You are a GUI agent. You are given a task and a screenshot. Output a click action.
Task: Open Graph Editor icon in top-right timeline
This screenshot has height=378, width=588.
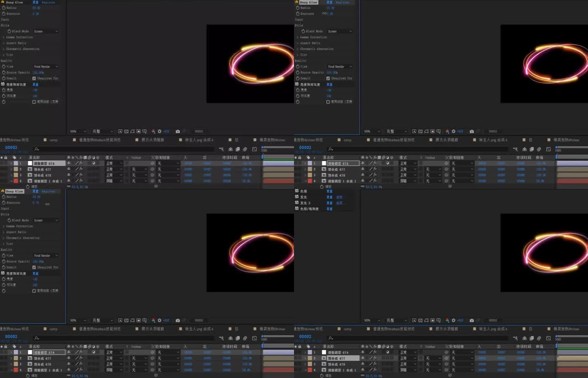(548, 149)
